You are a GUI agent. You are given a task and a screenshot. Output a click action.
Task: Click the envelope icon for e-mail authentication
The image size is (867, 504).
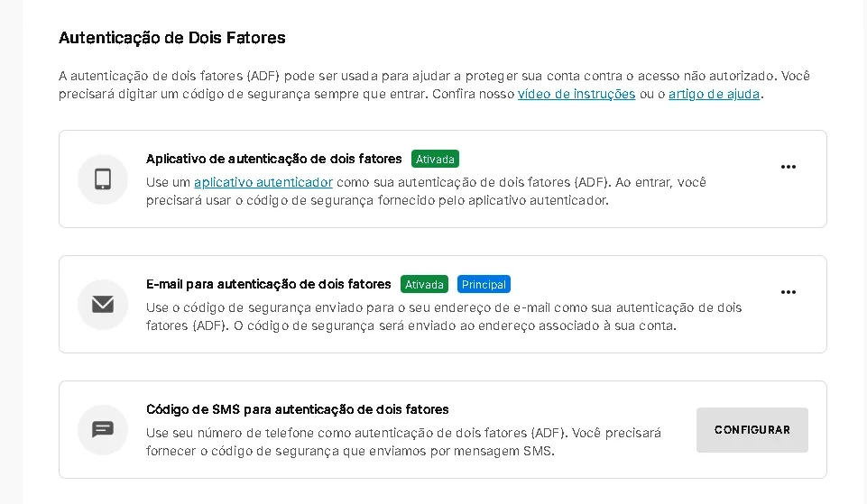click(x=103, y=305)
